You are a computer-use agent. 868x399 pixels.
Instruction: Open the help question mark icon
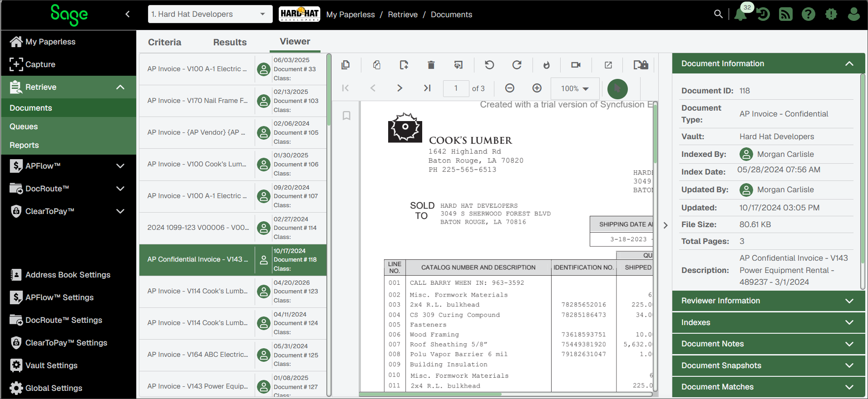coord(809,14)
